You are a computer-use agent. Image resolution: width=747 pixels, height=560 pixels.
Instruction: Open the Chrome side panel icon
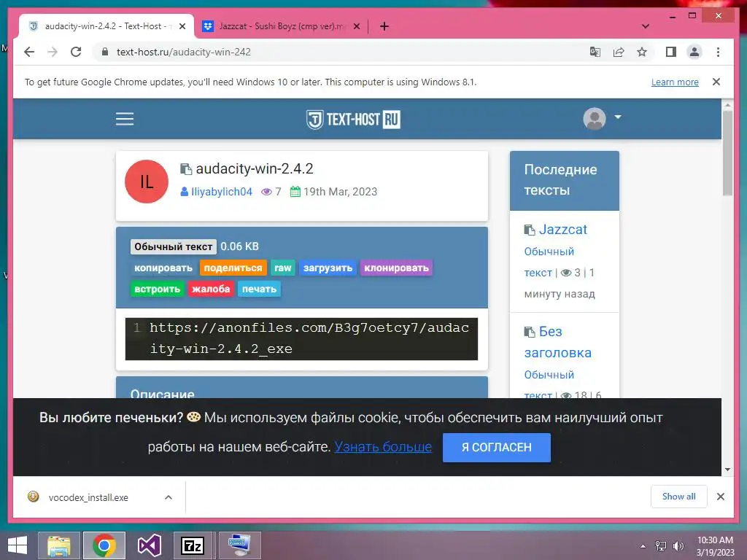pos(671,52)
